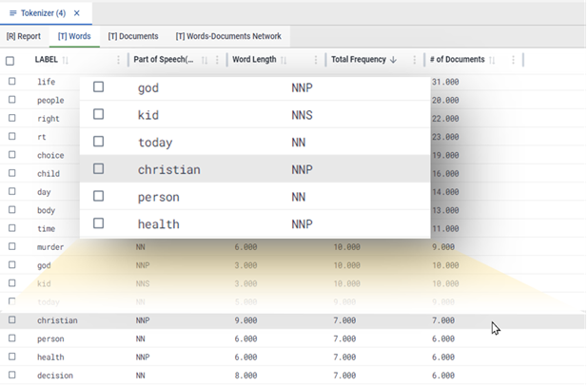588x386 pixels.
Task: Open [T] Words-Documents Network tab
Action: (x=228, y=36)
